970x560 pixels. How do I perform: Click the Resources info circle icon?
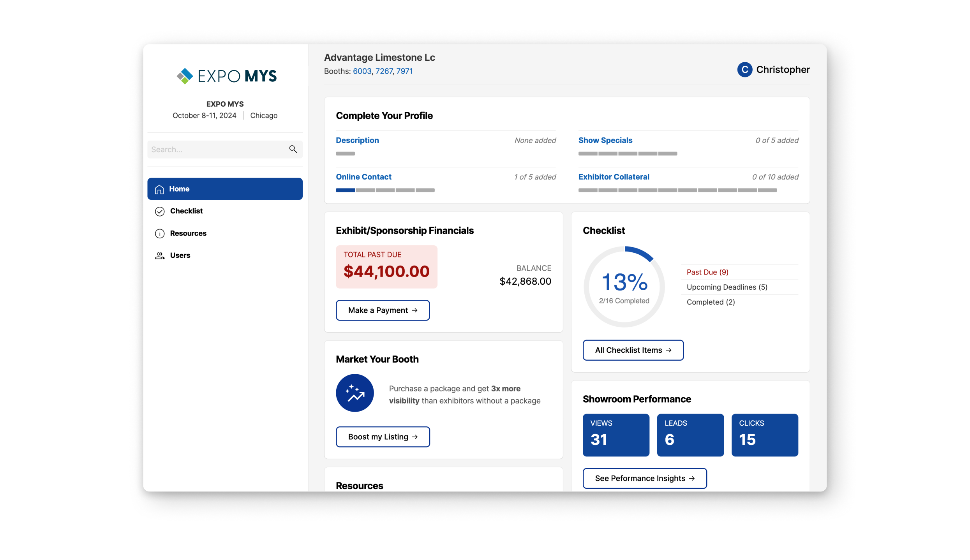click(160, 234)
